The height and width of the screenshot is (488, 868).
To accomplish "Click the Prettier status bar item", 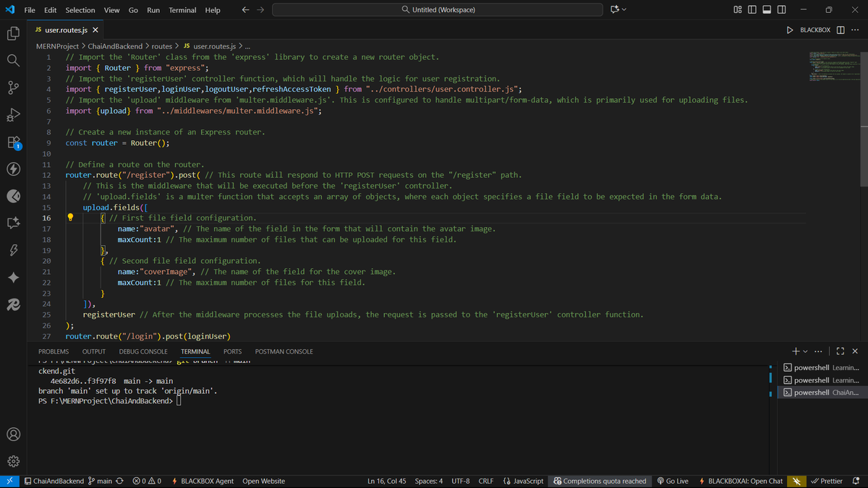I will pyautogui.click(x=827, y=481).
